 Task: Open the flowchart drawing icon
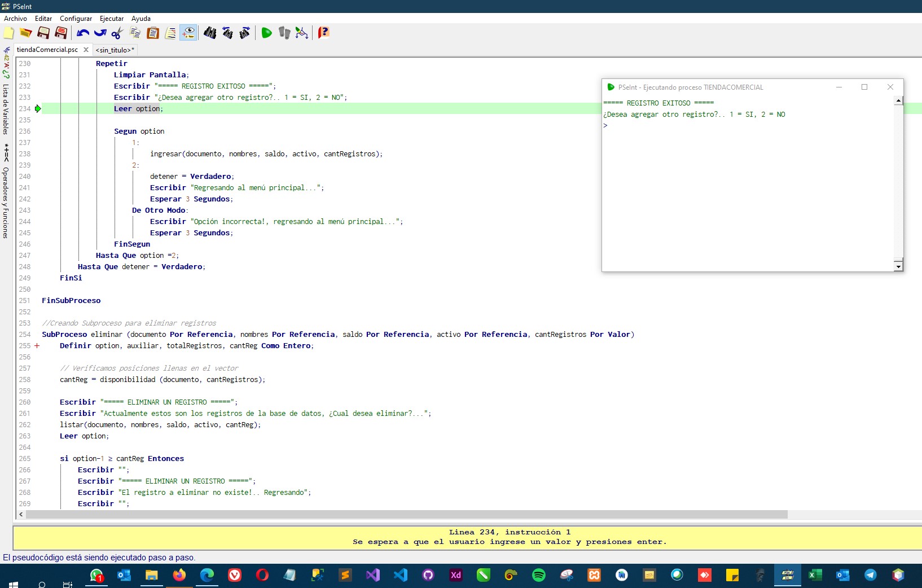tap(302, 33)
